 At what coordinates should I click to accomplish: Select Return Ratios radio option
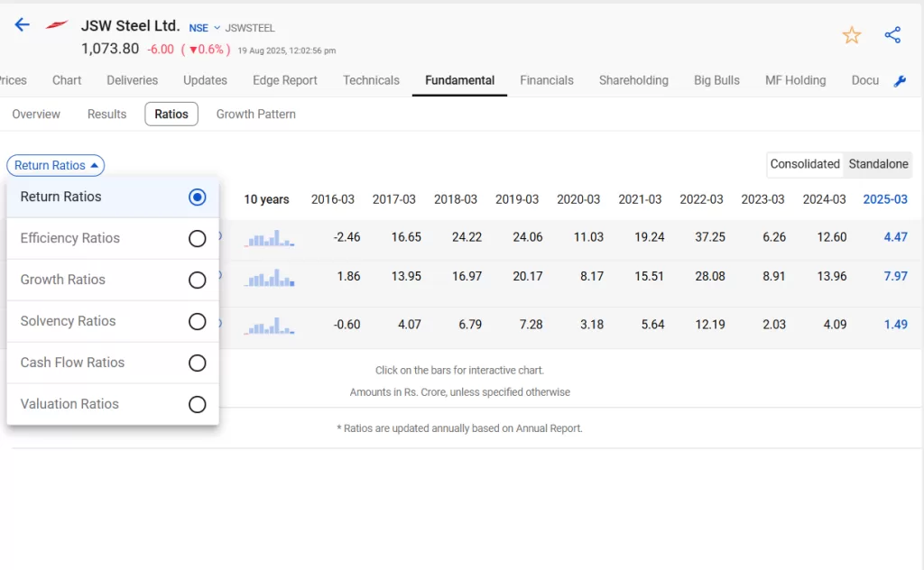click(x=197, y=197)
